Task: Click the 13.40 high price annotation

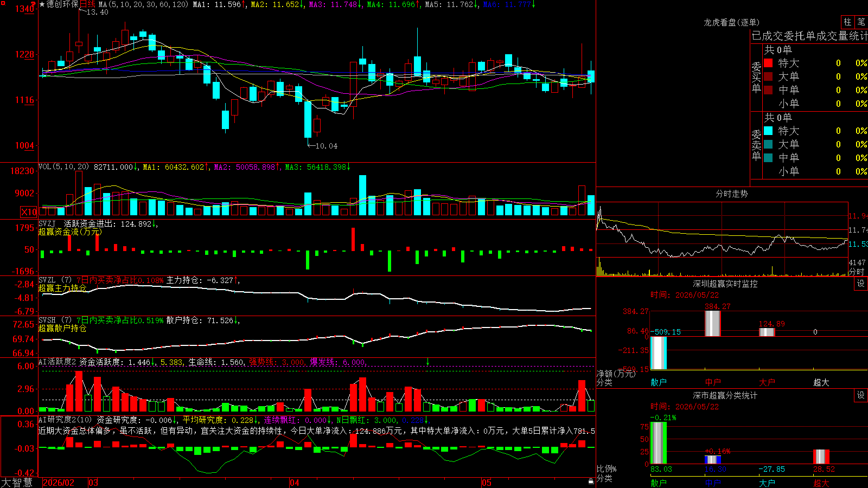Action: click(97, 12)
